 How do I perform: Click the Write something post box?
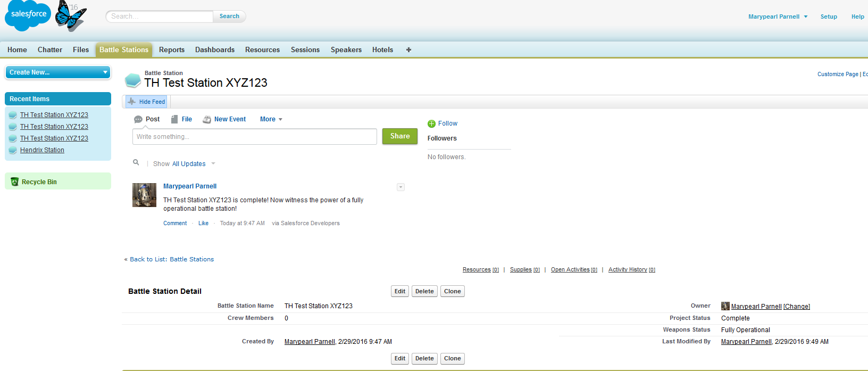click(255, 136)
